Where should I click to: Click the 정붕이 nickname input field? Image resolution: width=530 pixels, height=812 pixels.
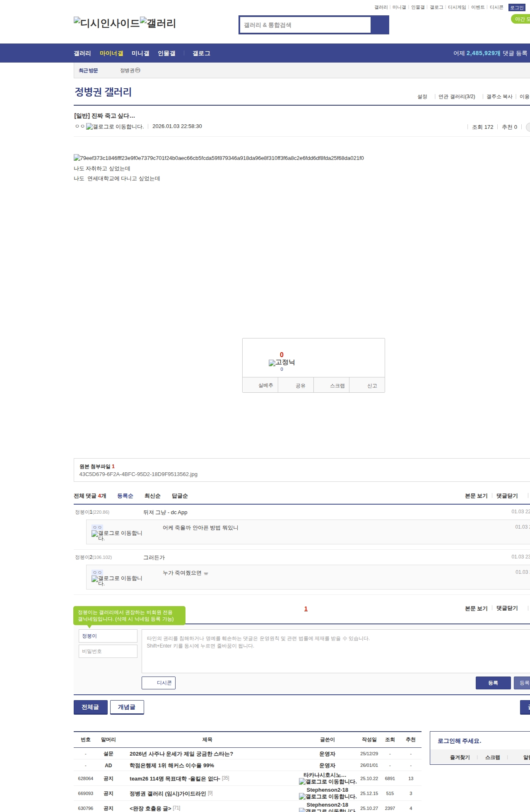tap(108, 636)
